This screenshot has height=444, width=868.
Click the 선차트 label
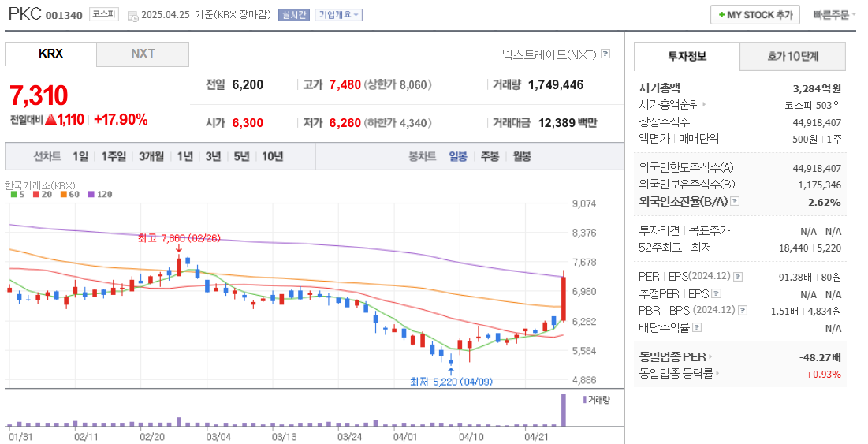click(x=47, y=157)
